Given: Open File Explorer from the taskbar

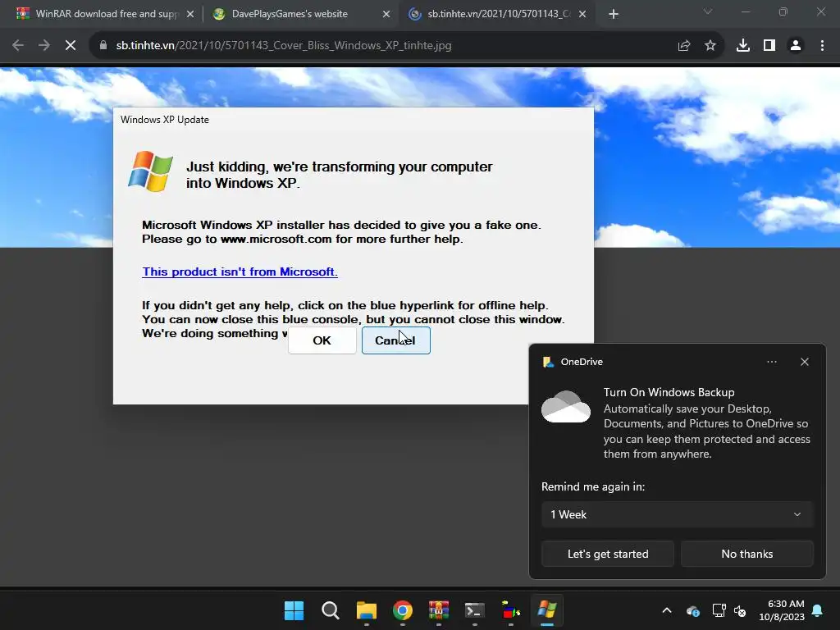Looking at the screenshot, I should pyautogui.click(x=367, y=610).
